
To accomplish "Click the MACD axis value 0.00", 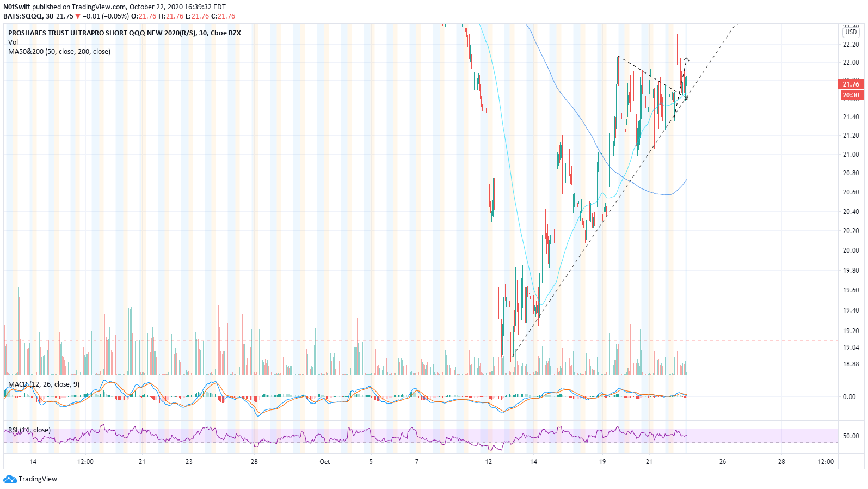I will point(849,397).
